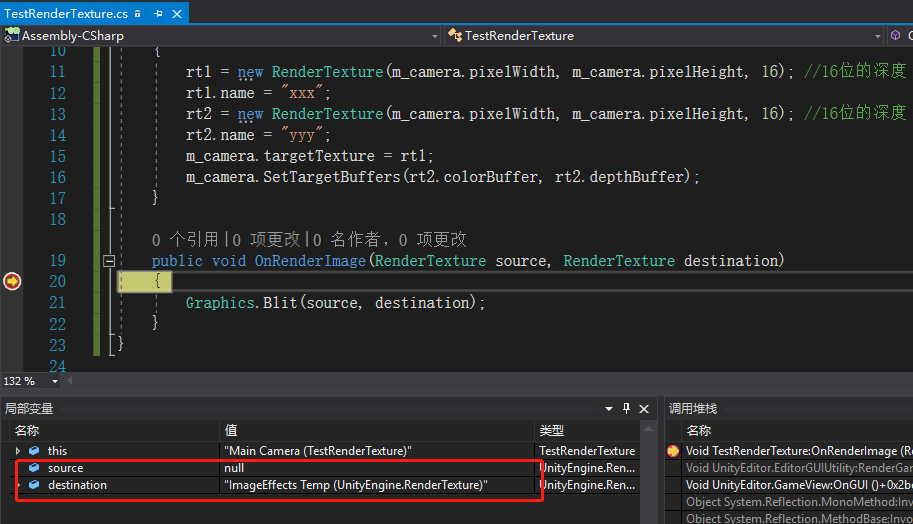Viewport: 913px width, 524px height.
Task: Select the TestRenderTexture.cs tab
Action: (66, 13)
